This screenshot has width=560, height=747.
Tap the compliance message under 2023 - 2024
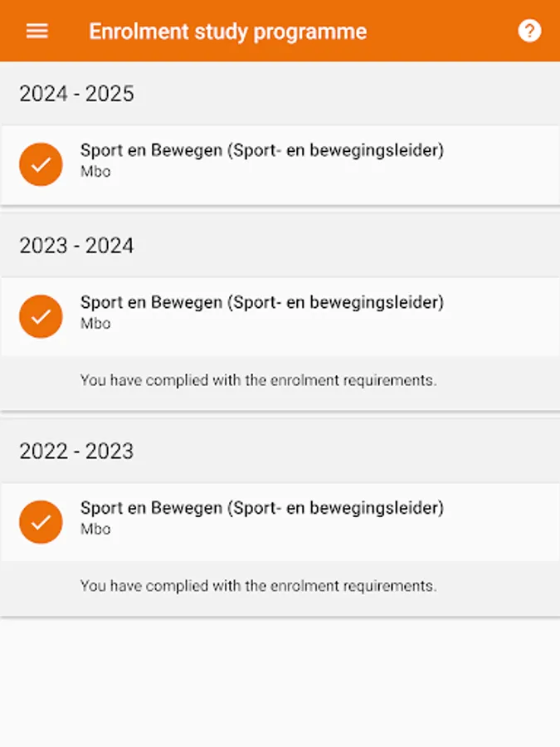[x=258, y=380]
